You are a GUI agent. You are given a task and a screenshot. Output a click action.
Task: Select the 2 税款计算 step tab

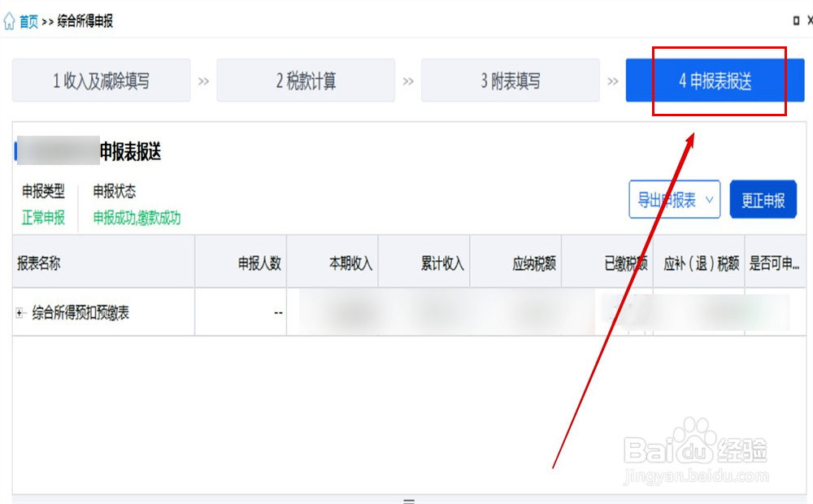tap(306, 80)
